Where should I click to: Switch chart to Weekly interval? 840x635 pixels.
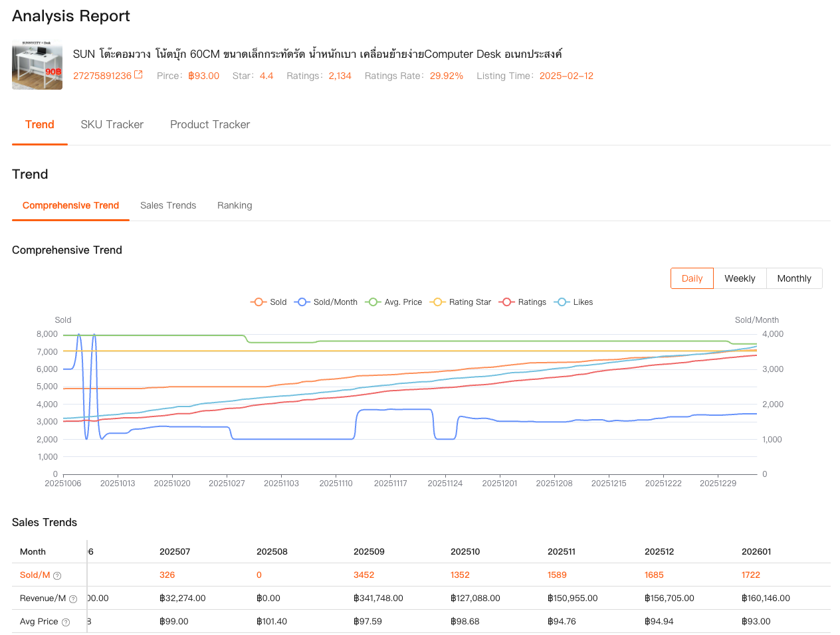tap(740, 278)
